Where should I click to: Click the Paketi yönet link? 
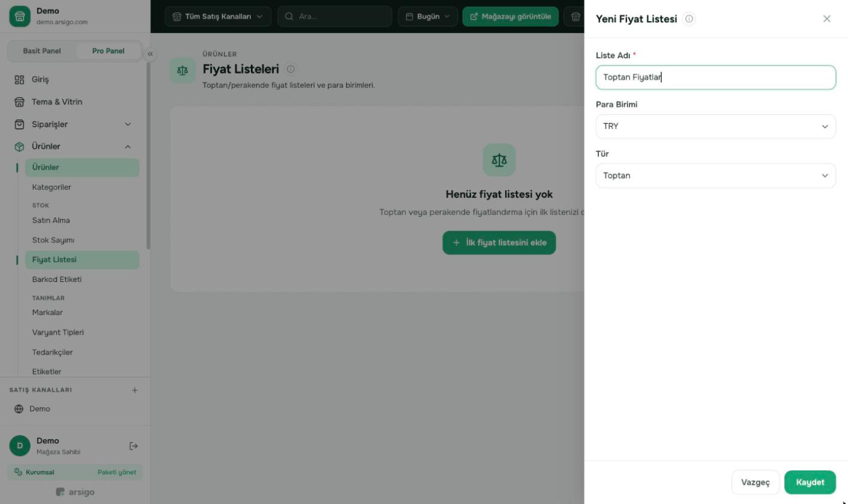tap(117, 472)
